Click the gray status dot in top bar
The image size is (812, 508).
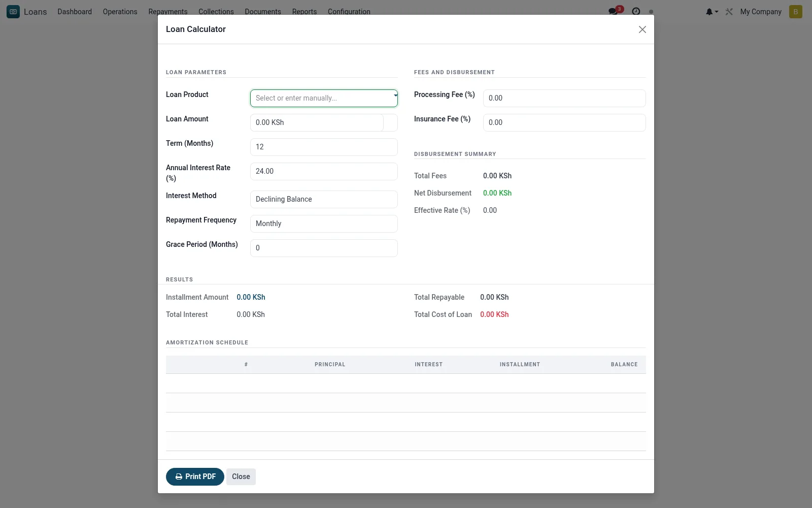(x=651, y=12)
